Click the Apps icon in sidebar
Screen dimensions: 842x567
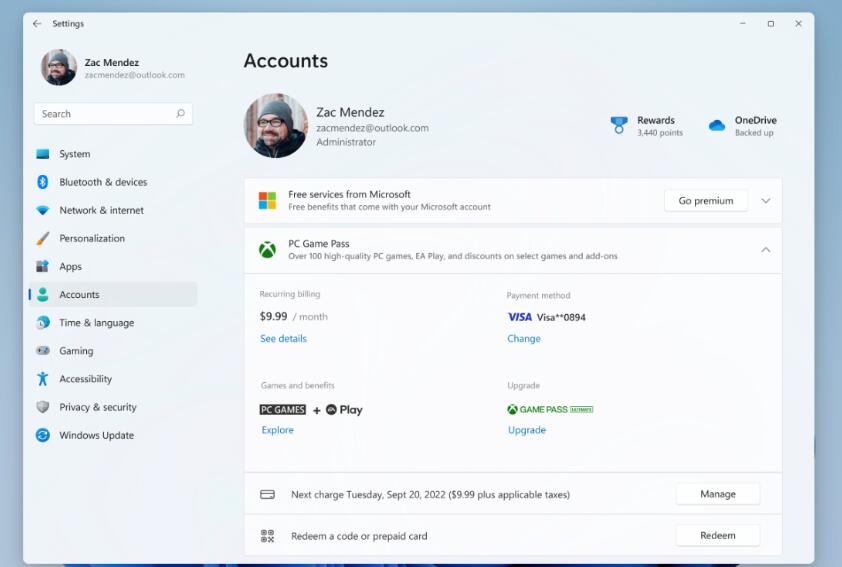tap(42, 266)
